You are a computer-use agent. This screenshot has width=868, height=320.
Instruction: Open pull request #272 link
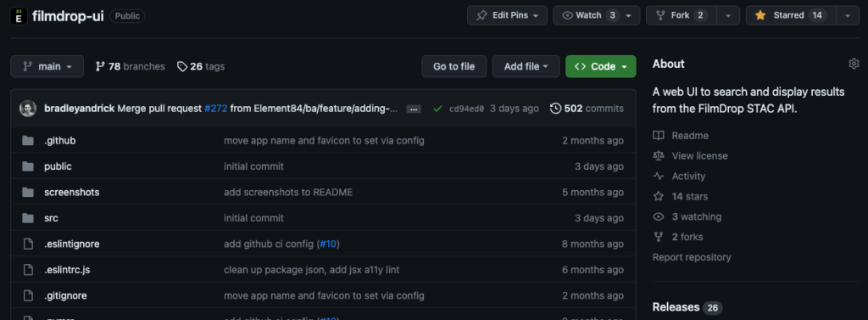[216, 109]
